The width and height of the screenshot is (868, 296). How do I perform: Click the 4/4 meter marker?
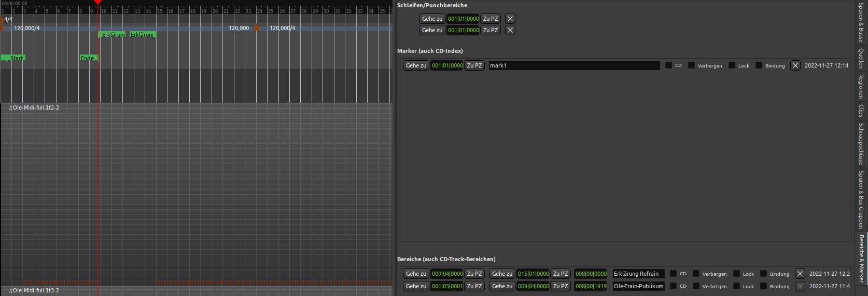8,20
